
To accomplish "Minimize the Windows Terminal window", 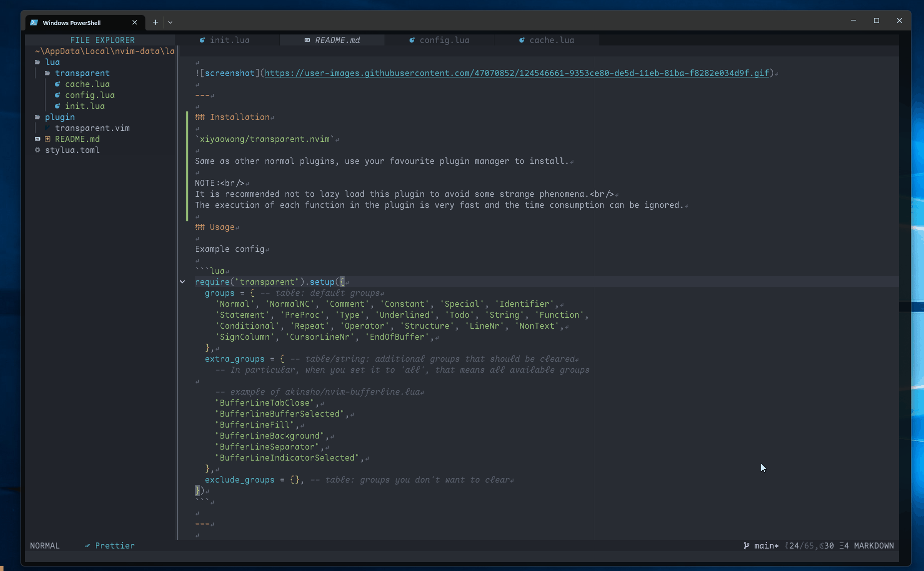I will (x=854, y=20).
